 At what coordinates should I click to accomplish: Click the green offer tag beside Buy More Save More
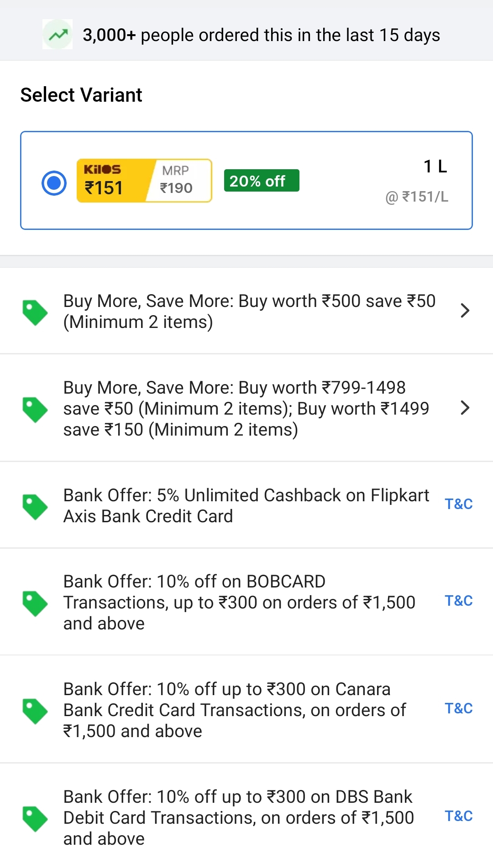pyautogui.click(x=36, y=311)
